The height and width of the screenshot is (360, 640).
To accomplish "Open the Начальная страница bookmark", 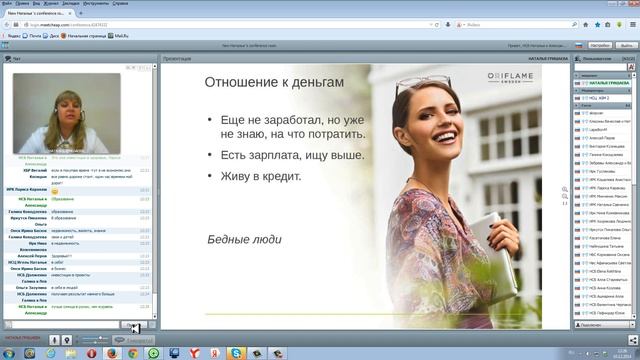I will coord(83,36).
